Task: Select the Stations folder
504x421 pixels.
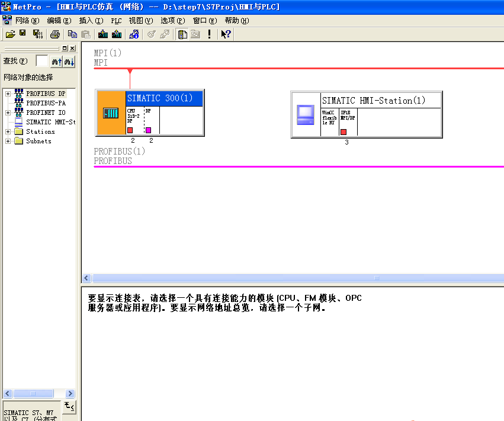Action: coord(40,132)
